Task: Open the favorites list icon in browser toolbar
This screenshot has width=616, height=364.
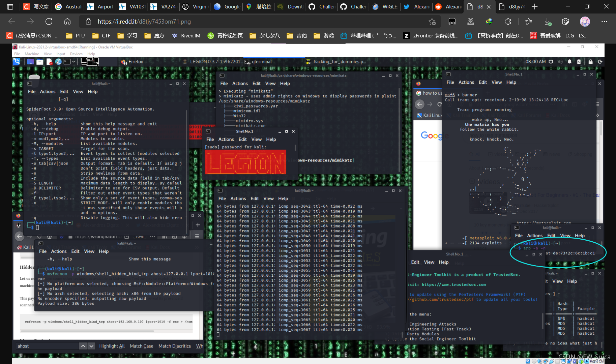Action: coord(529,22)
